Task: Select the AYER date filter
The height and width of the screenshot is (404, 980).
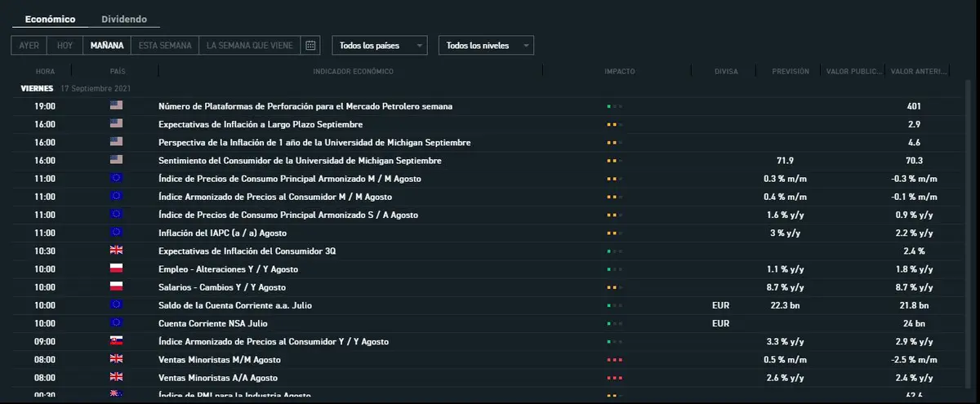Action: (x=29, y=46)
